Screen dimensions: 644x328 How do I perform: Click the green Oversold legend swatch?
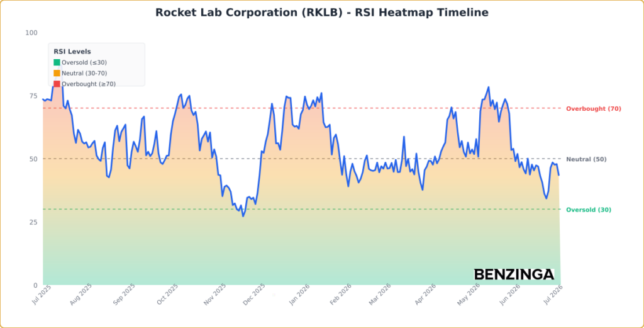click(57, 62)
